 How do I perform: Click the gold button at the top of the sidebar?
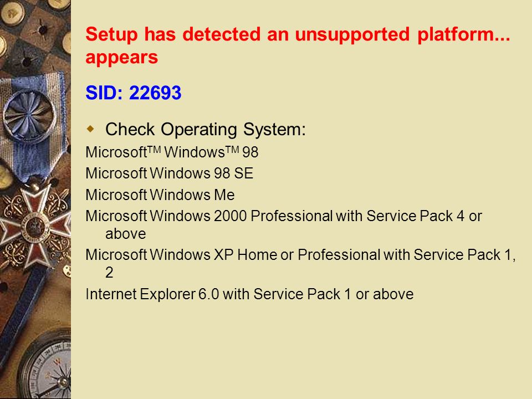pos(13,13)
